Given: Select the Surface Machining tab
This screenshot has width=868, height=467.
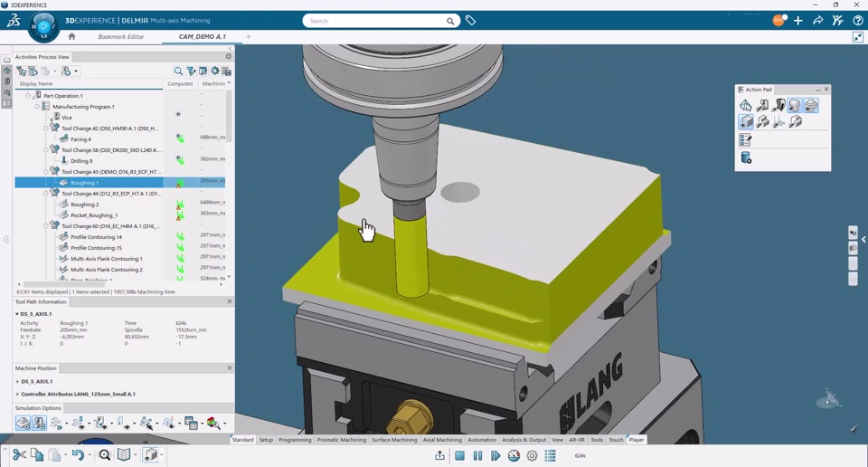Looking at the screenshot, I should [394, 440].
